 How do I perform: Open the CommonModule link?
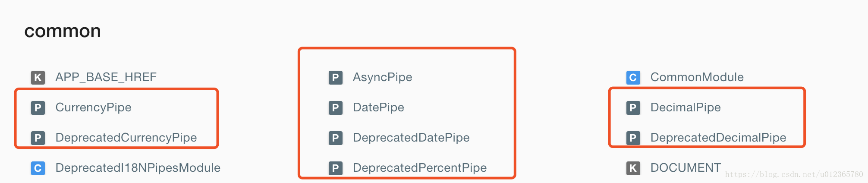point(697,77)
